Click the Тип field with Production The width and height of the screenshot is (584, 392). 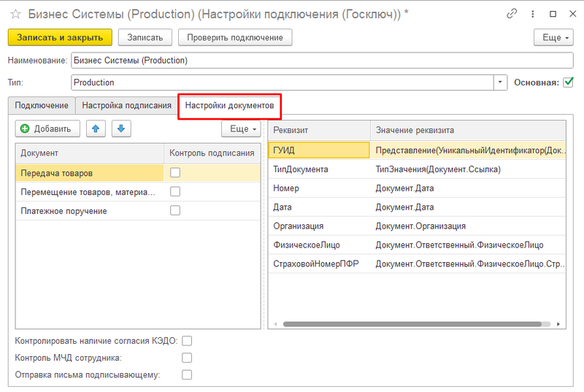click(x=283, y=82)
